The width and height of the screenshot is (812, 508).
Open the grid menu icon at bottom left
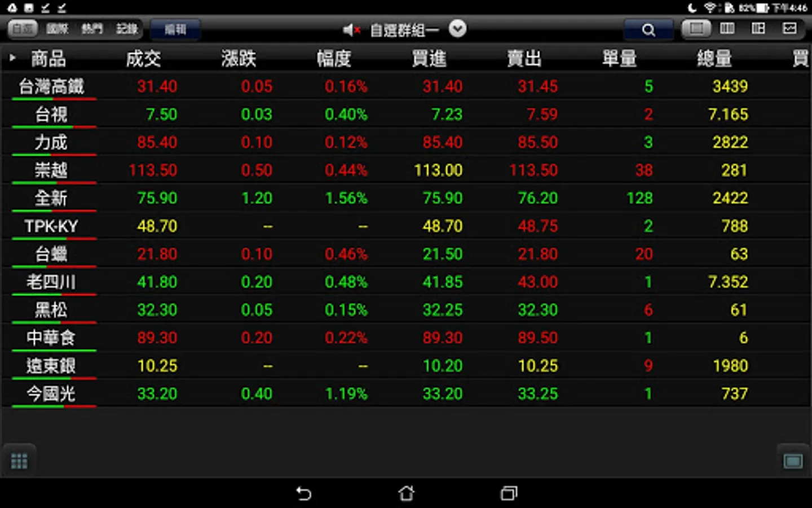[19, 461]
